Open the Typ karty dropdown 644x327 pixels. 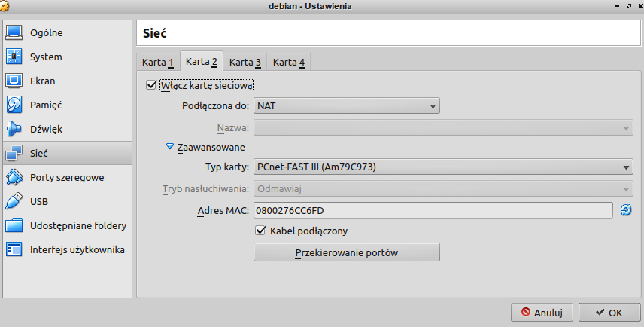(443, 167)
